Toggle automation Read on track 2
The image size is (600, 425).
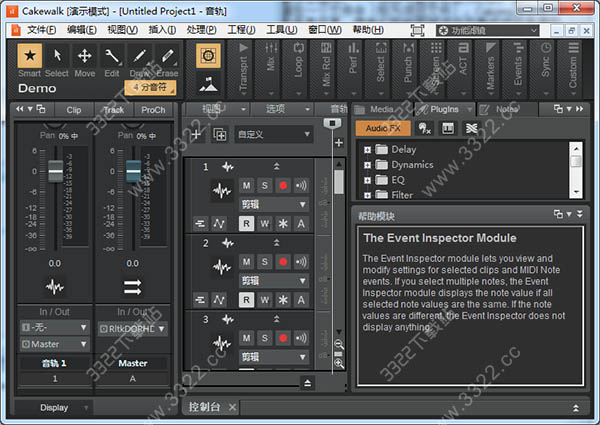[x=246, y=300]
